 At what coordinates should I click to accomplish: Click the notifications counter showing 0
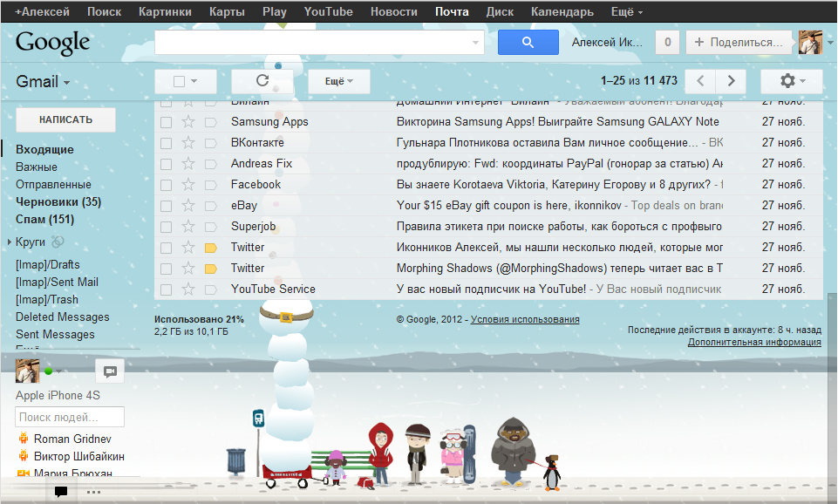(x=667, y=42)
